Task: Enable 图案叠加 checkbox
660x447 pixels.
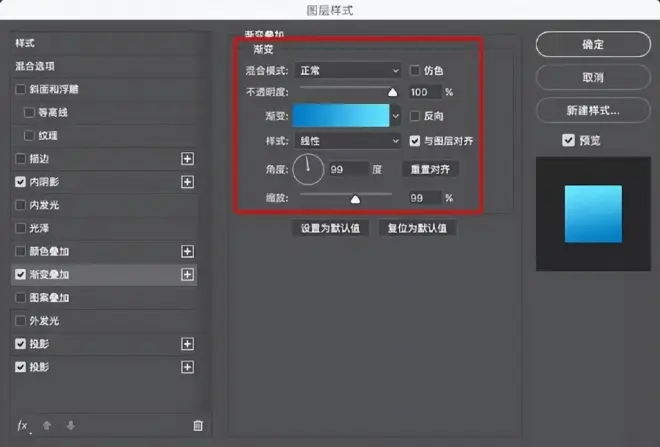Action: [20, 298]
